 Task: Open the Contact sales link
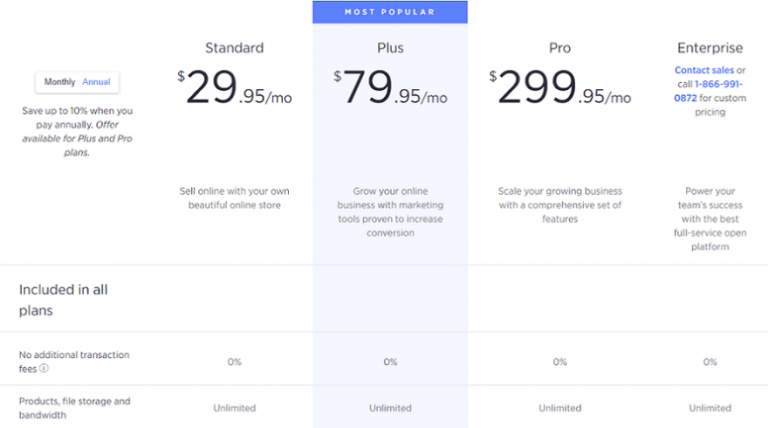pyautogui.click(x=703, y=70)
